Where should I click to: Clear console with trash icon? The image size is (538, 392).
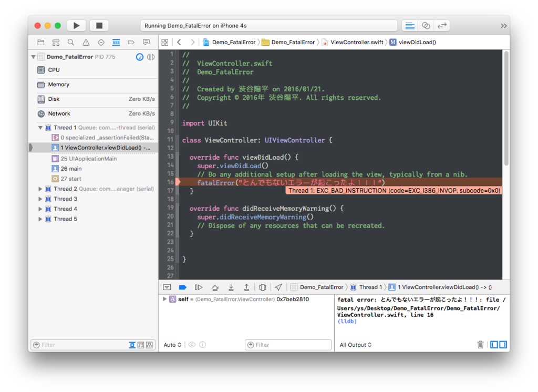(x=480, y=345)
